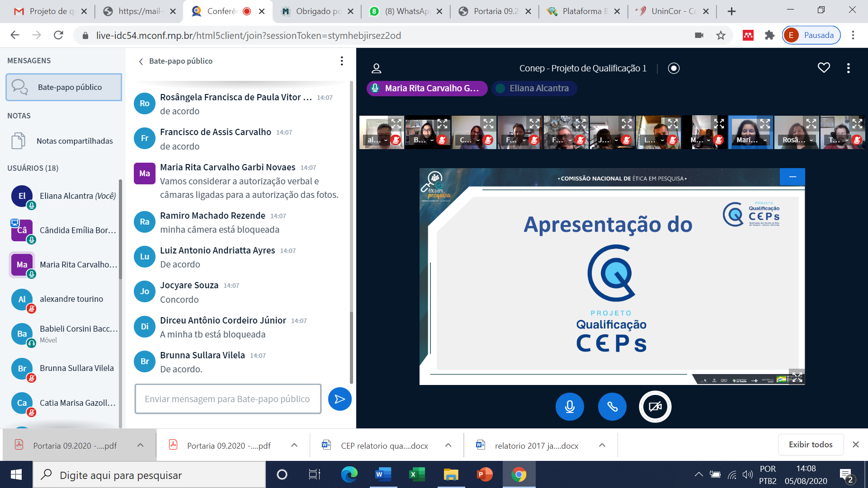Select user Catia Marisa Gazoll...

tap(63, 403)
